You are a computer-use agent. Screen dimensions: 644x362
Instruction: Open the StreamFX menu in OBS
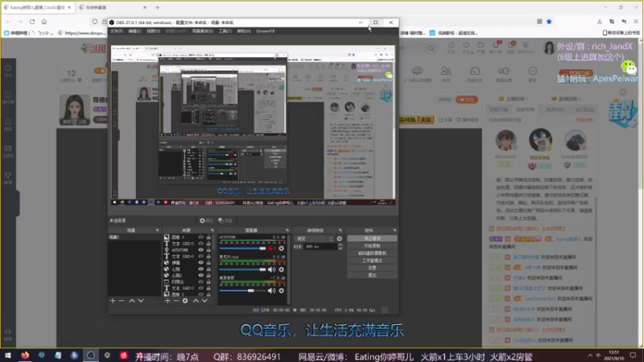pyautogui.click(x=266, y=31)
